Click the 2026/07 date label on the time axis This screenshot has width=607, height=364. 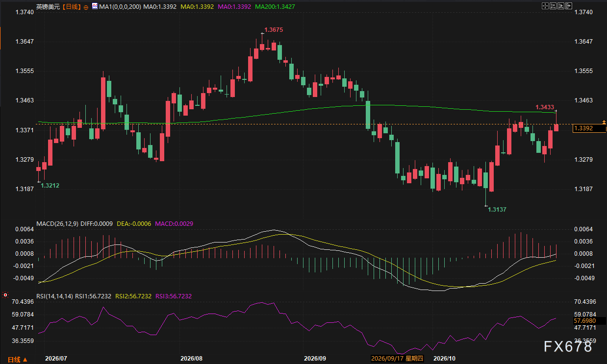(55, 359)
